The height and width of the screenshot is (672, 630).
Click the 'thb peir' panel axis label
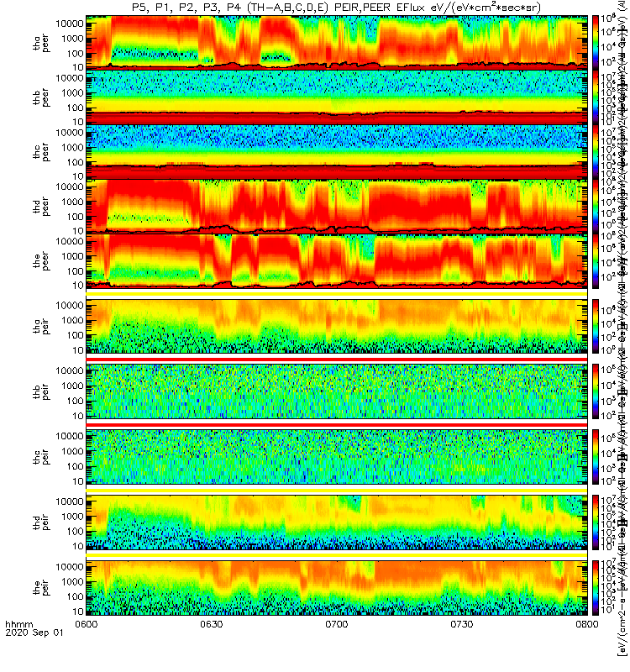(41, 391)
